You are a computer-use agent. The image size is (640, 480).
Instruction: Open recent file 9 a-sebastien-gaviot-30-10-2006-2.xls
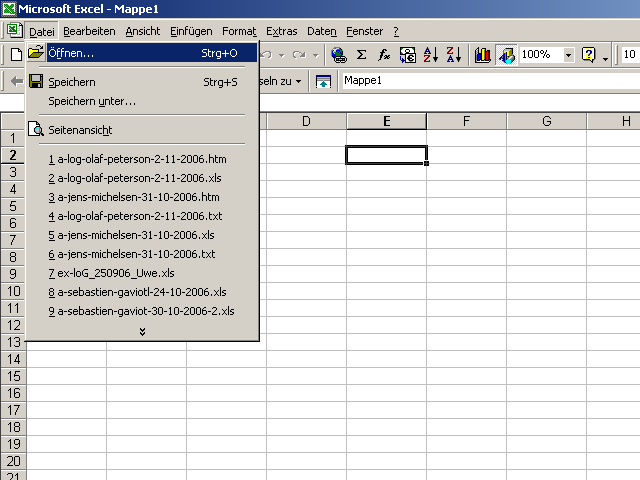tap(142, 311)
